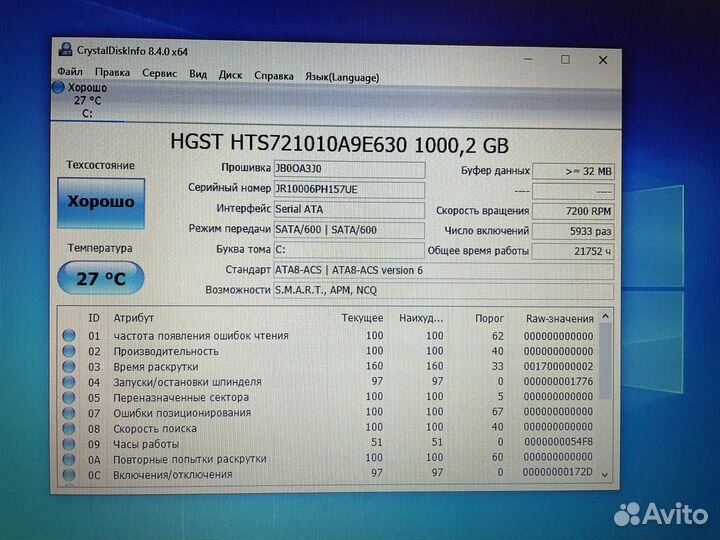Click the status circle of attribute 0C
The width and height of the screenshot is (720, 540).
pyautogui.click(x=69, y=474)
